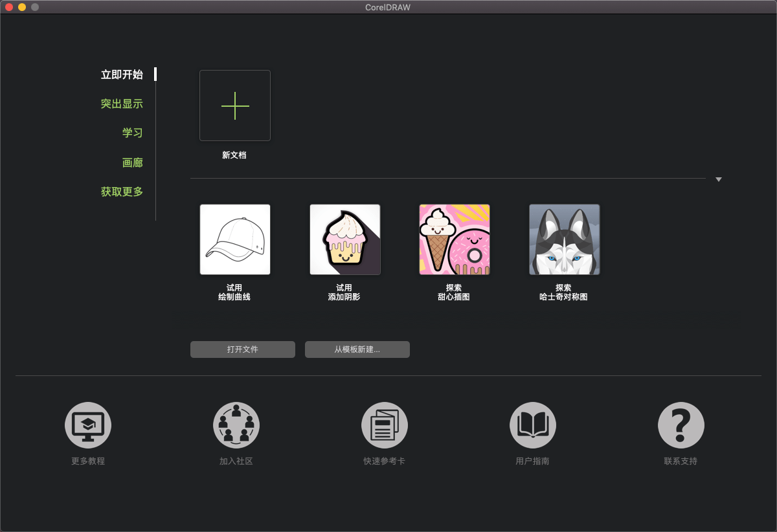The width and height of the screenshot is (777, 532).
Task: Open the husky 哈士奇对称图 thumbnail
Action: point(564,239)
